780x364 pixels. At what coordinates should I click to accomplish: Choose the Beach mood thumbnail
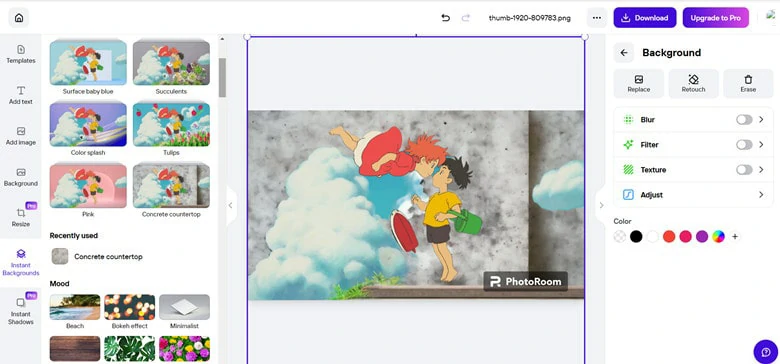(x=75, y=307)
